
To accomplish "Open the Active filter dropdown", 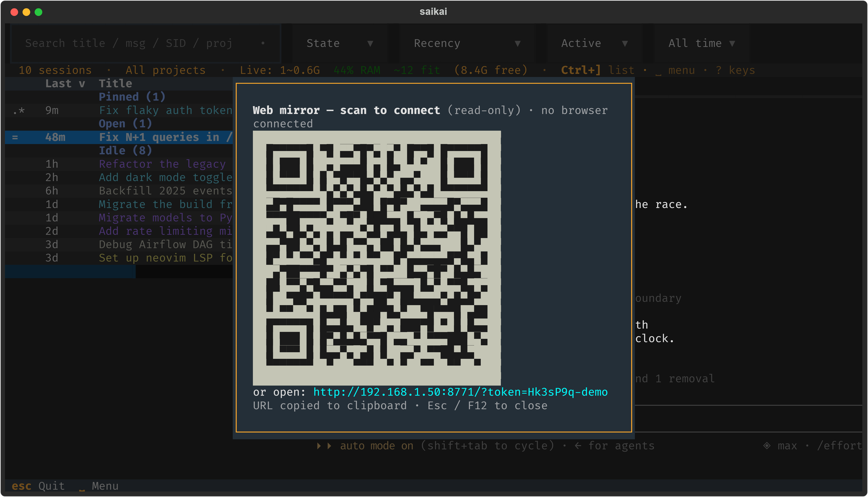I will [594, 43].
